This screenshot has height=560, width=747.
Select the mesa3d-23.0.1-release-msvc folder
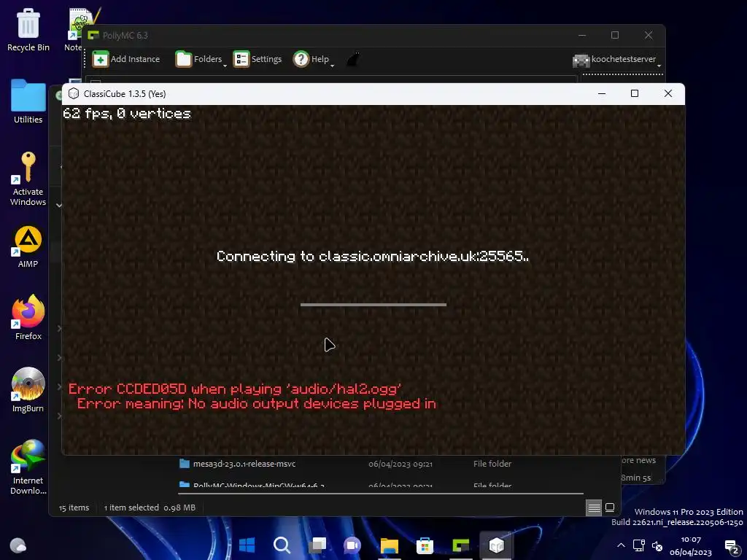point(244,464)
